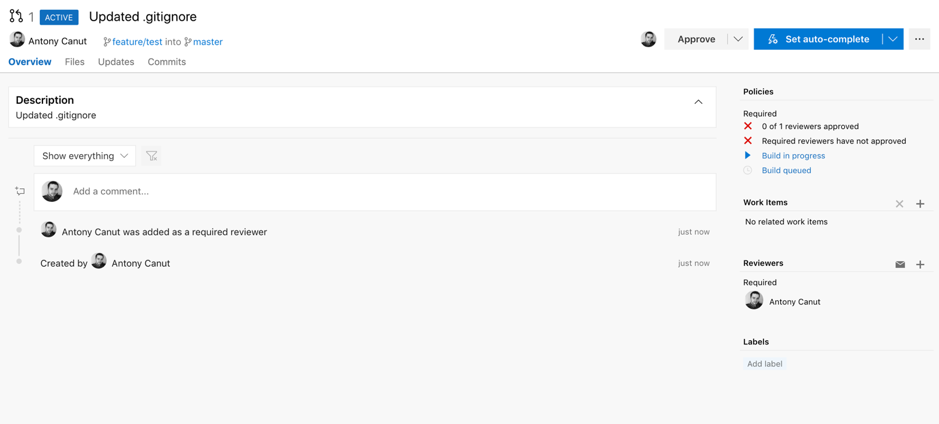Switch to the Files tab

(x=75, y=62)
